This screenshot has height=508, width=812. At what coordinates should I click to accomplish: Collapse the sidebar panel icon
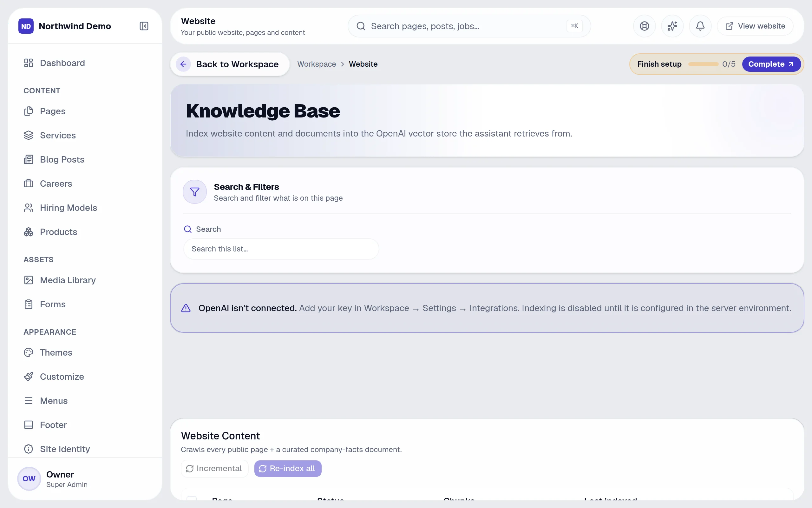click(144, 26)
